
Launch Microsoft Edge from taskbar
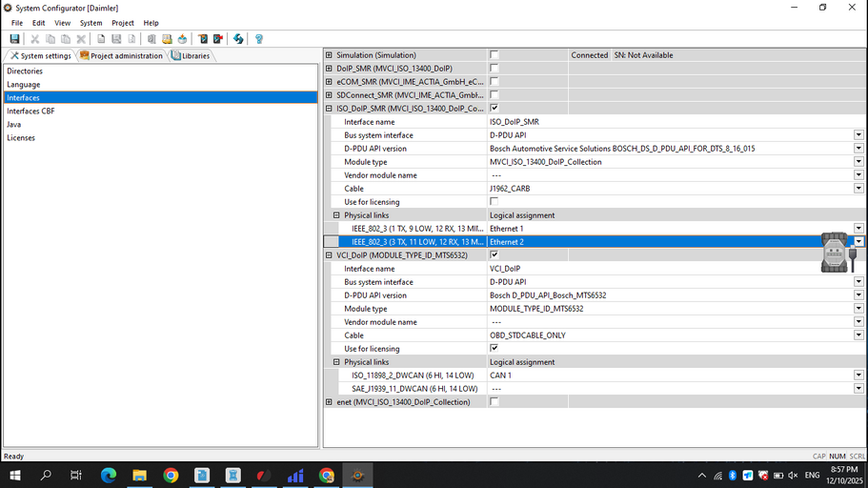pyautogui.click(x=109, y=476)
